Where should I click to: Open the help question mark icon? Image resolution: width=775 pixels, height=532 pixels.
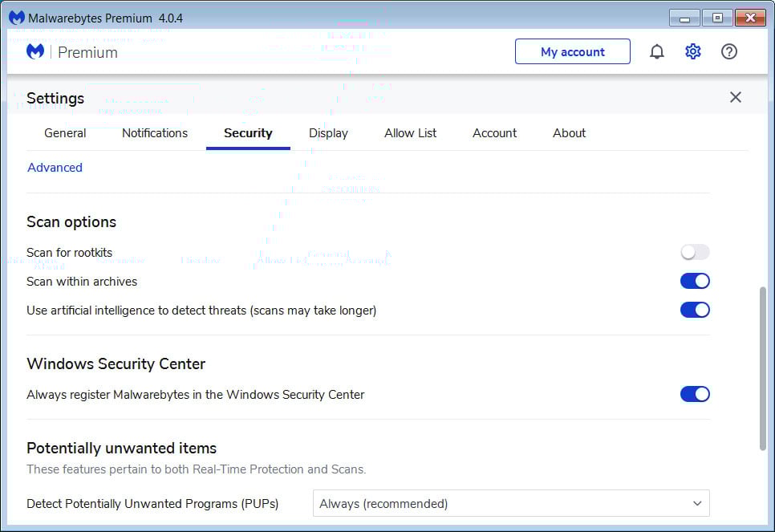pos(729,51)
